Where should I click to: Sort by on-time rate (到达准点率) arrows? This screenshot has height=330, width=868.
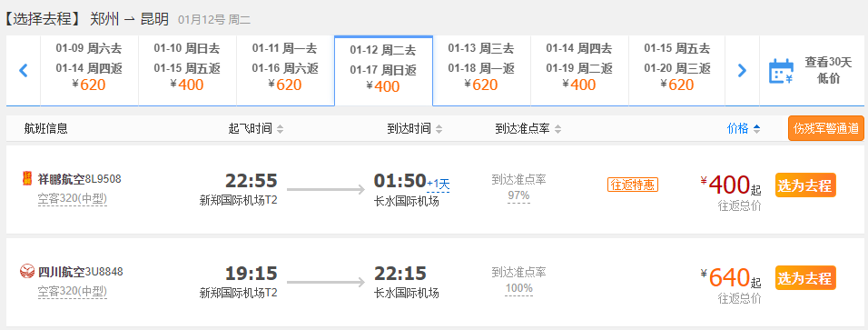(x=558, y=129)
